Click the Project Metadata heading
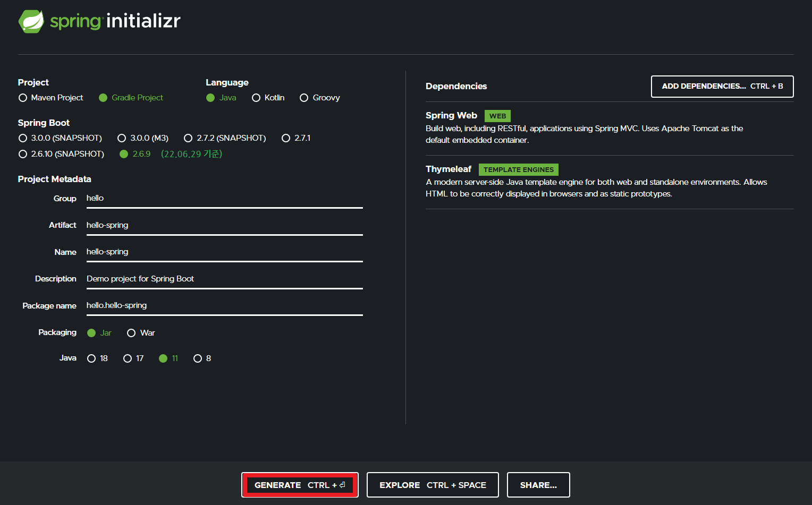This screenshot has width=812, height=505. 54,179
